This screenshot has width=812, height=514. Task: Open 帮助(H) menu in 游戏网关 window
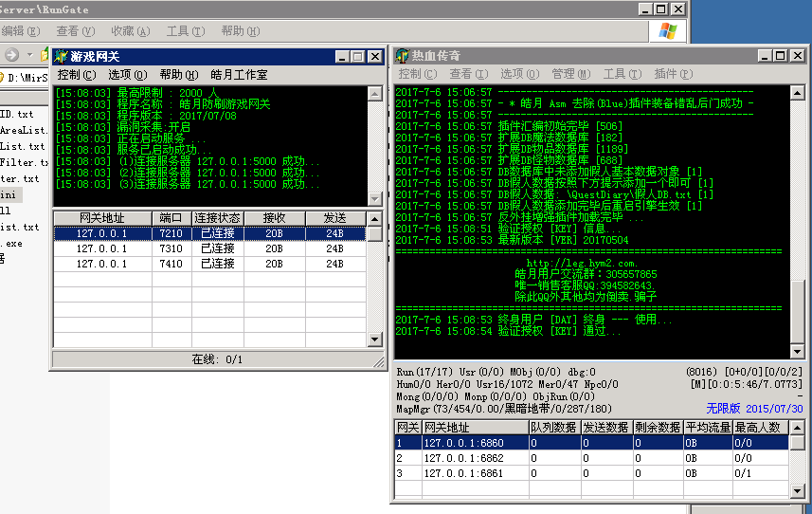[x=179, y=75]
